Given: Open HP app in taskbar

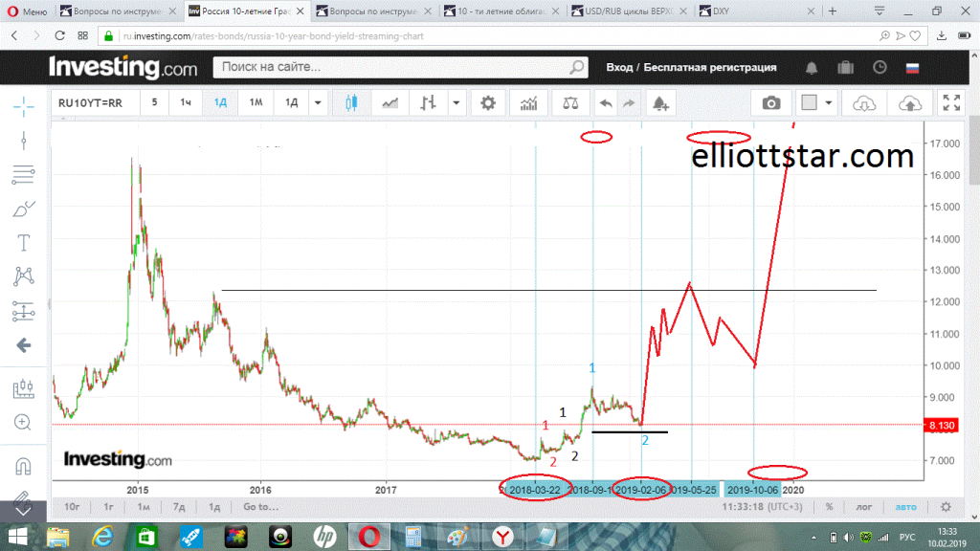Looking at the screenshot, I should [x=325, y=537].
